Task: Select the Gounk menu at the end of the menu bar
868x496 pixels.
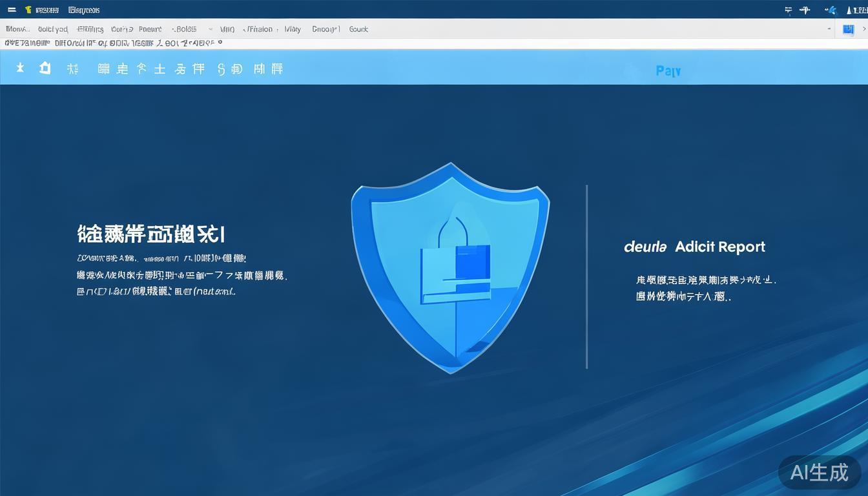Action: click(358, 29)
